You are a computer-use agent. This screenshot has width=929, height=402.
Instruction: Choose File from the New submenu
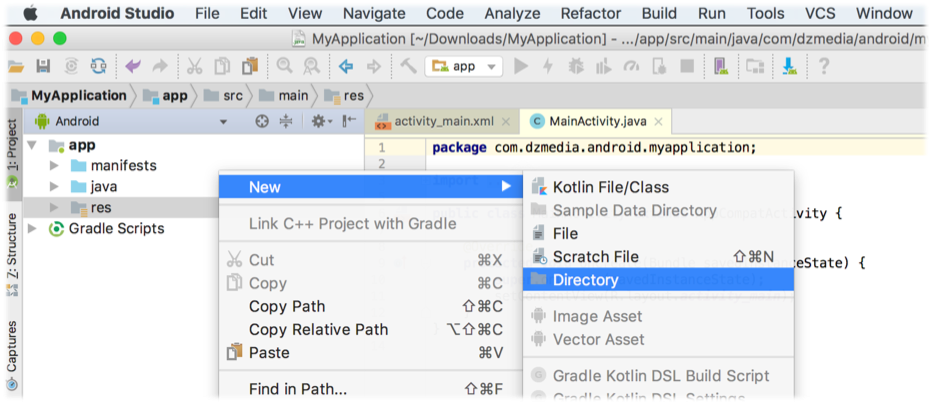coord(658,233)
